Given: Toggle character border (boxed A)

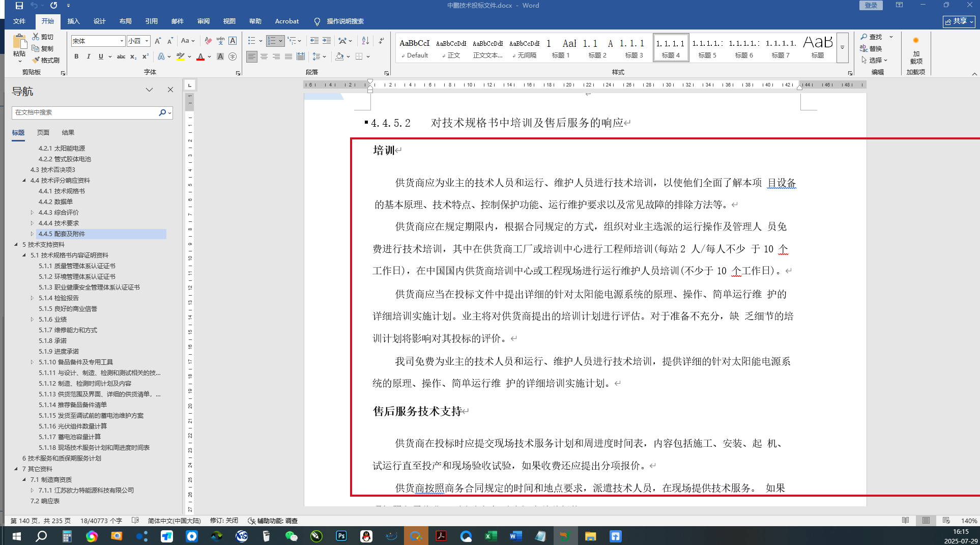Looking at the screenshot, I should point(233,41).
